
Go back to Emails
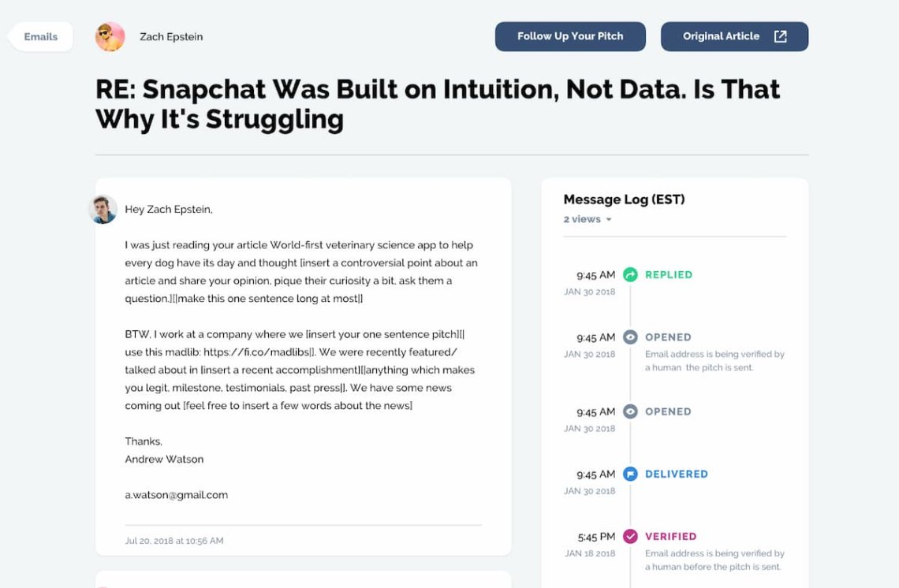(40, 37)
